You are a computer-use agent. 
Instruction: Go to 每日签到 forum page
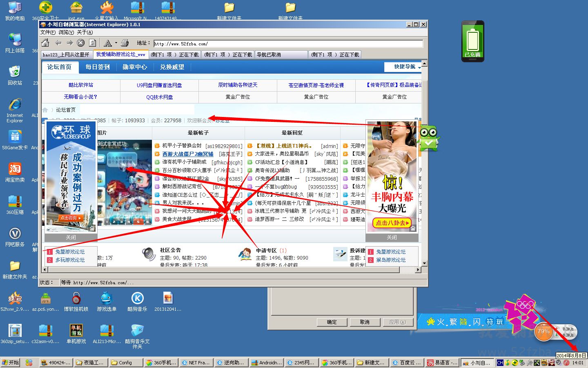98,67
